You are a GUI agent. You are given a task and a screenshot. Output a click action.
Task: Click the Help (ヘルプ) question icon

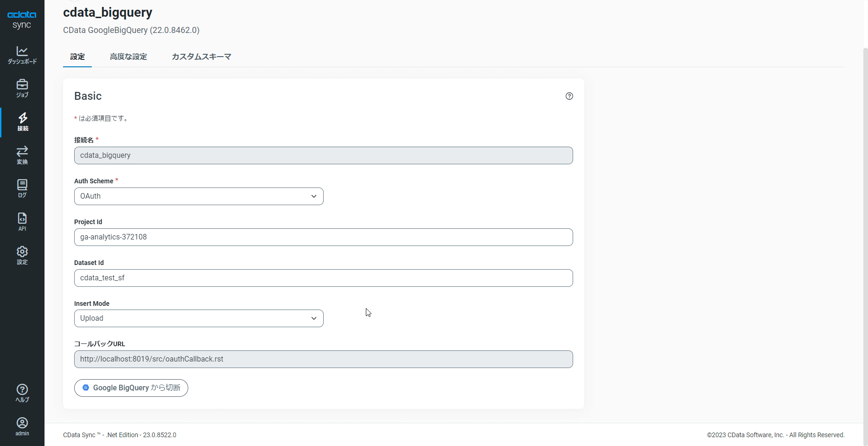pyautogui.click(x=22, y=393)
